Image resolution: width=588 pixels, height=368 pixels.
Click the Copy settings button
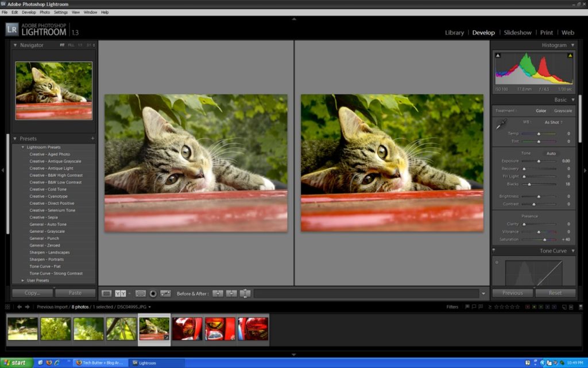(x=33, y=293)
